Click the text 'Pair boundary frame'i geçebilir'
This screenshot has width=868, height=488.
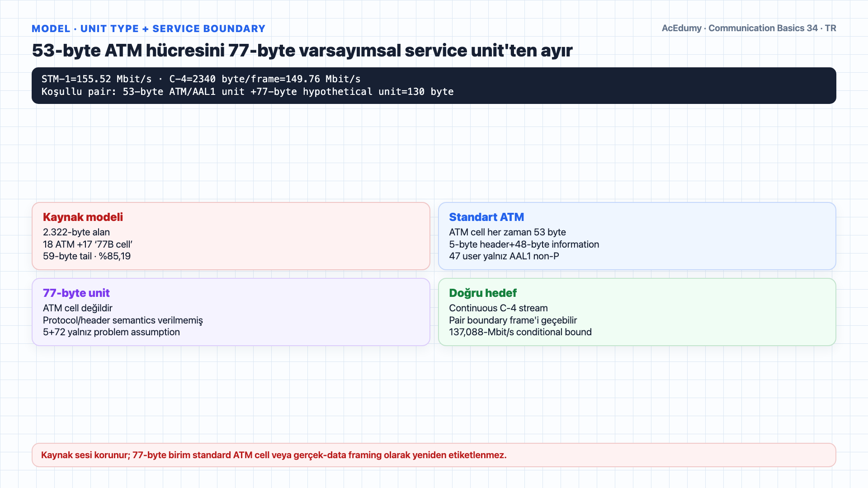513,320
